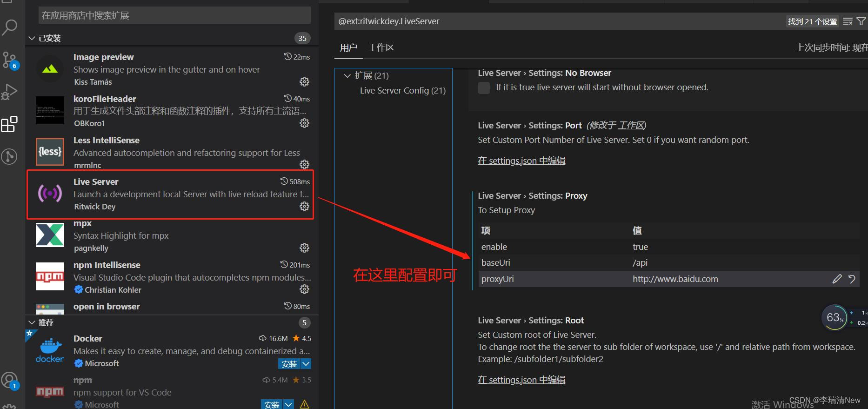The width and height of the screenshot is (868, 409).
Task: Select the npm Intellisense extension logo
Action: (50, 276)
